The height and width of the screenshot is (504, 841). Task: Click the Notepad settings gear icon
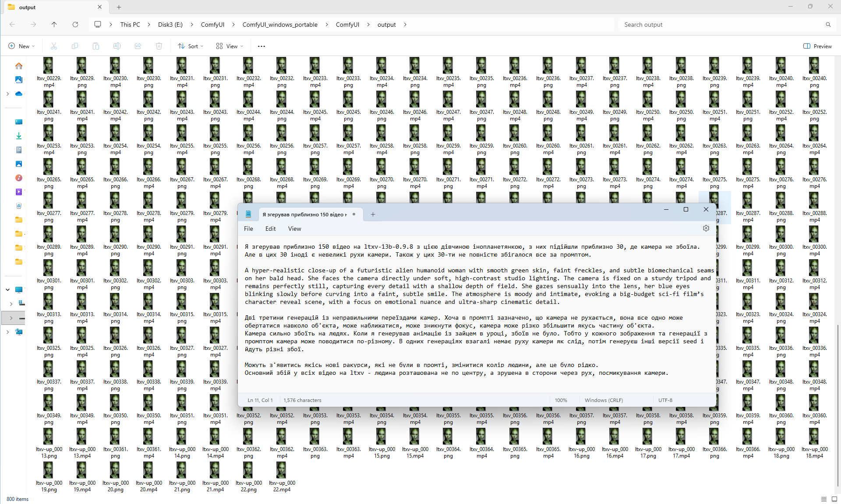[x=706, y=228]
